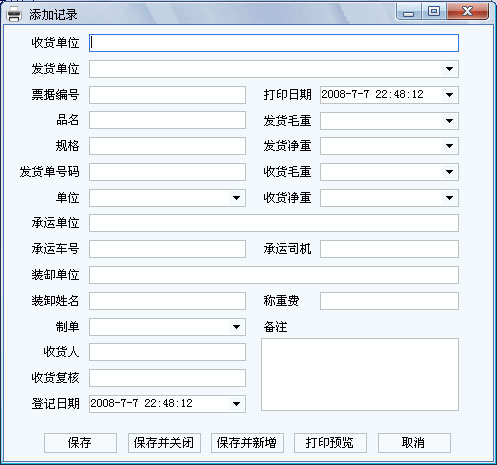Click the 取消 cancel button
The image size is (497, 465).
coord(414,443)
